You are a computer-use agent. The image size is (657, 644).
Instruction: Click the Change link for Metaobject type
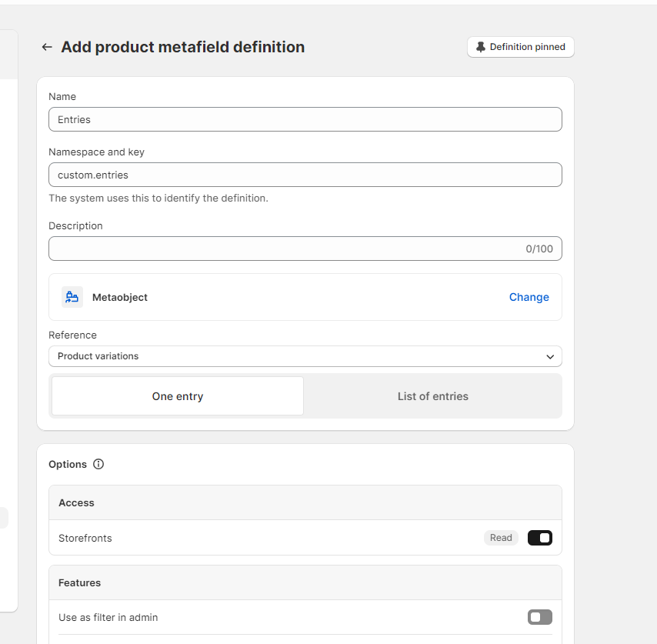coord(529,297)
